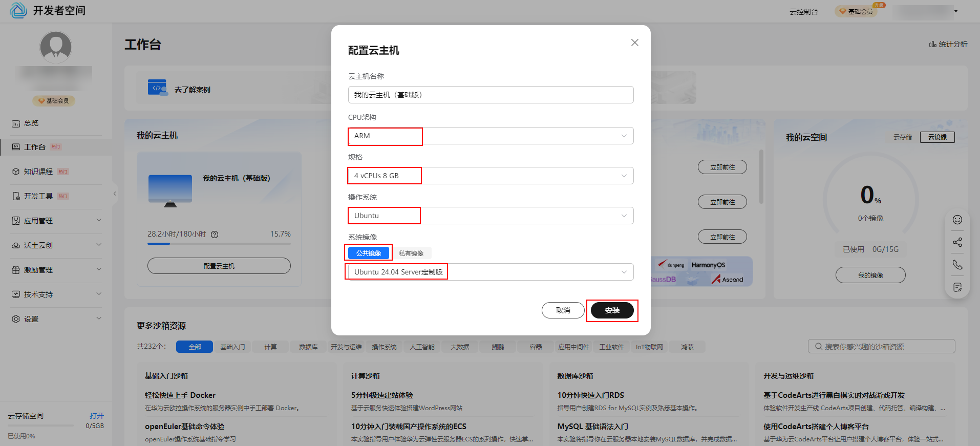This screenshot has height=446, width=980.
Task: Open the CPU架构 dropdown showing ARM
Action: 491,136
